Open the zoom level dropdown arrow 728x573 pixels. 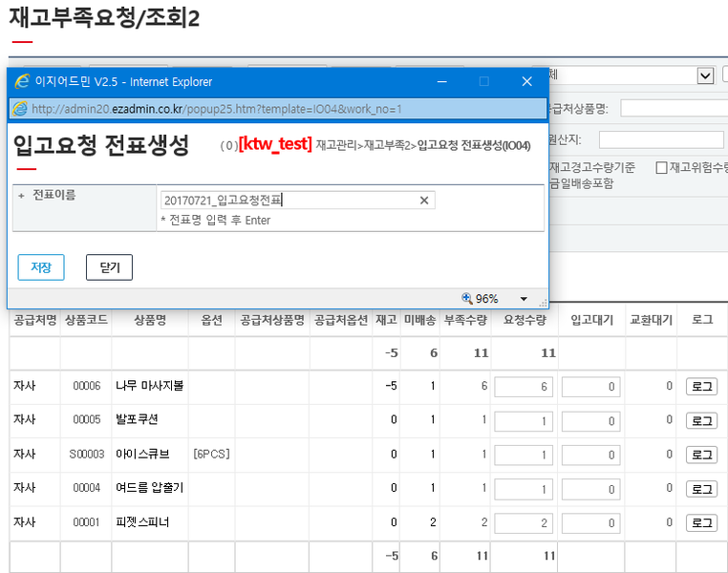523,298
